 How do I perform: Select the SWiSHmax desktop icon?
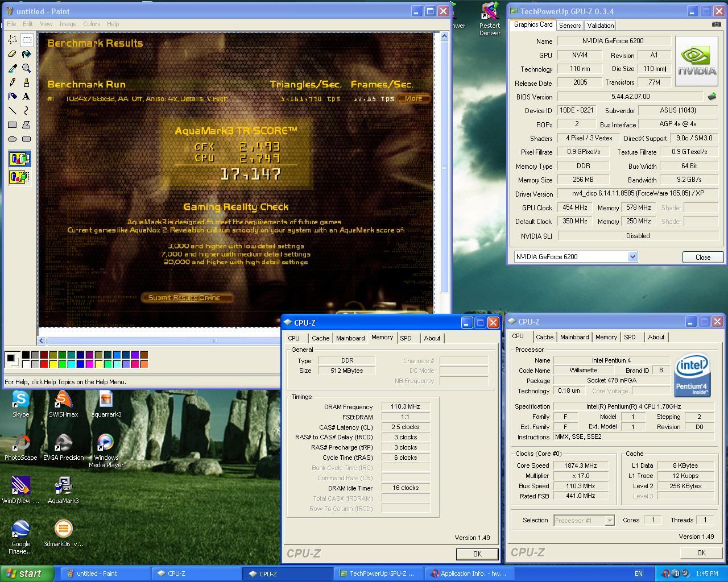pos(63,404)
